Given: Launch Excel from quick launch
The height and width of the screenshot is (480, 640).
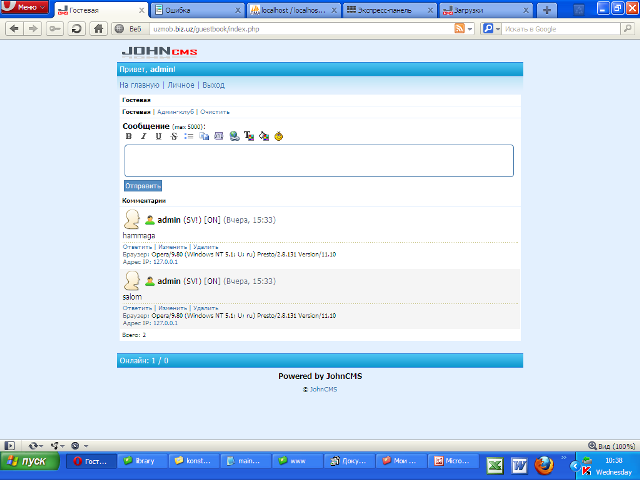Looking at the screenshot, I should pos(495,466).
